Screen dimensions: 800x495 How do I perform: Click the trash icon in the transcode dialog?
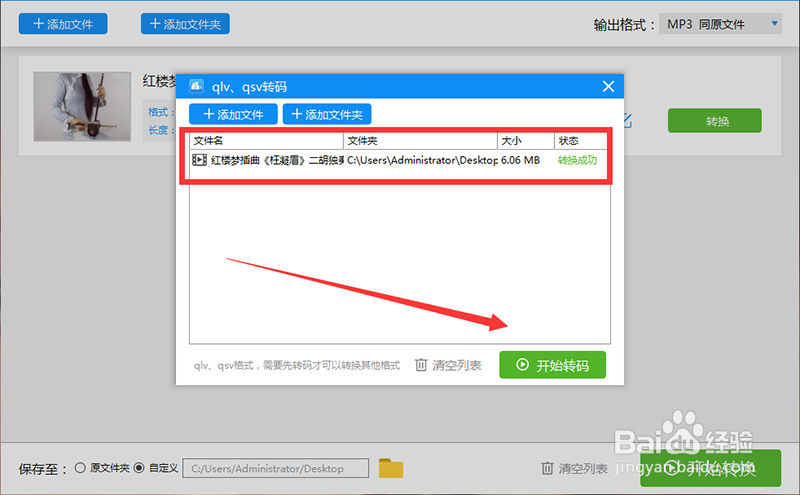(421, 365)
